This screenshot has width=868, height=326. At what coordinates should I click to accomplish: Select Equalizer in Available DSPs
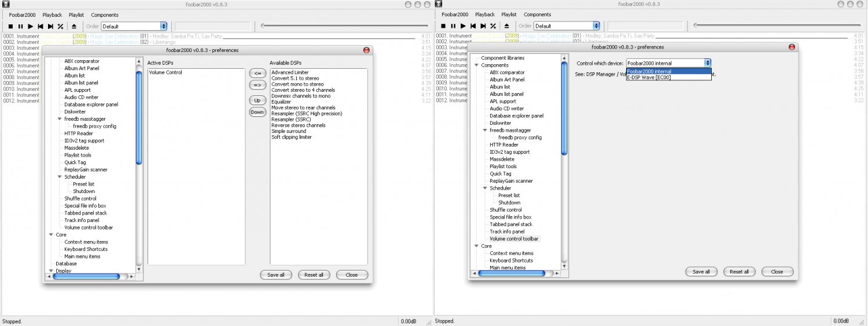[x=281, y=102]
